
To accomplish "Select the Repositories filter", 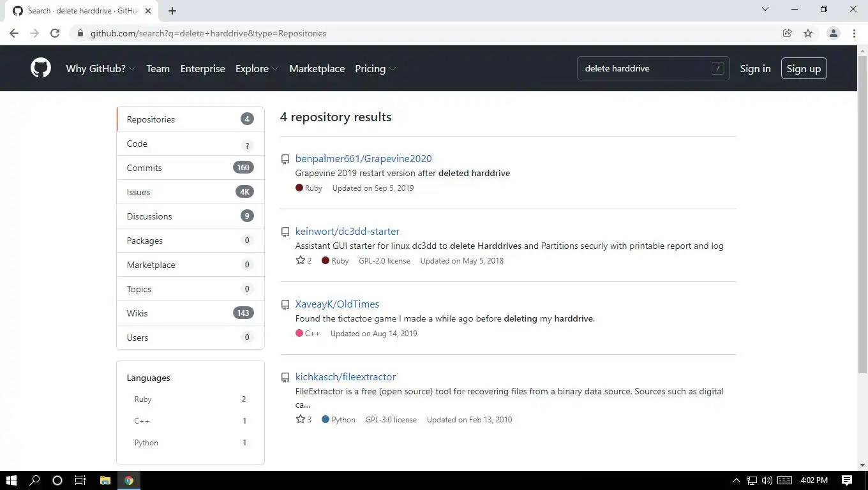I will 190,119.
